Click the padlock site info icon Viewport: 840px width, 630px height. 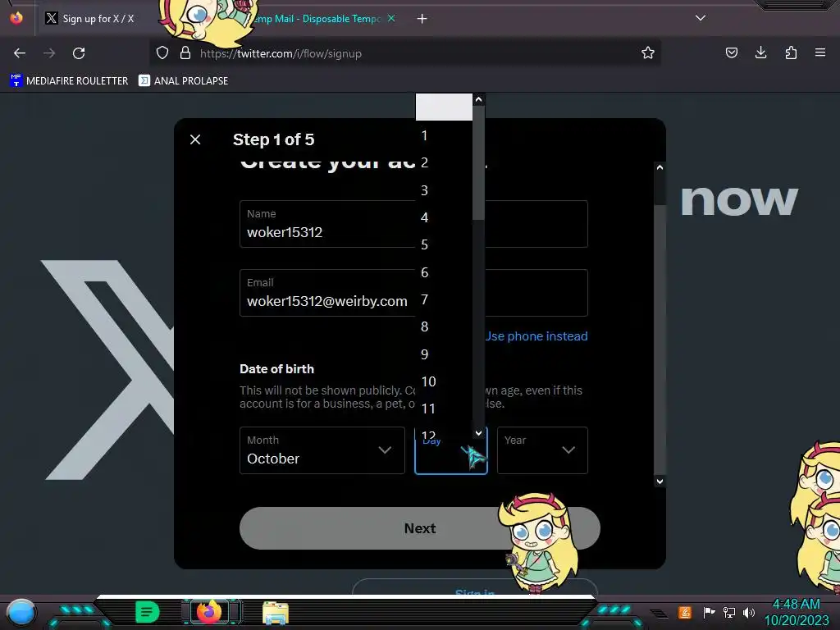185,52
